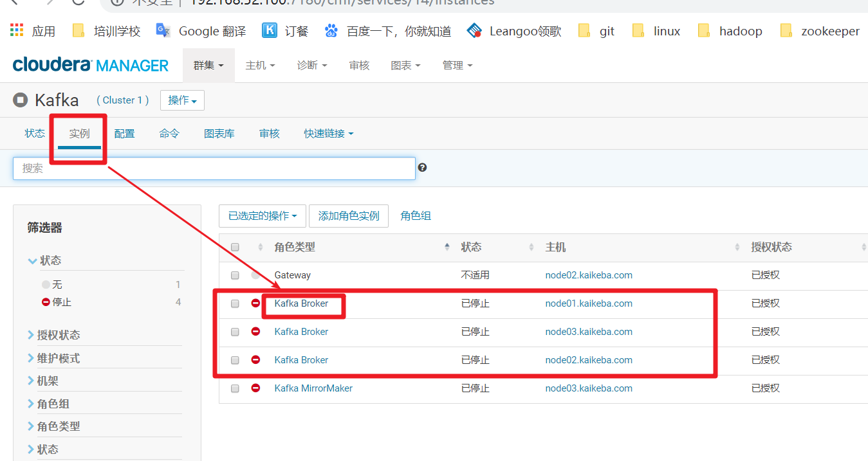Open the 快速链接 dropdown
The image size is (868, 461).
pos(329,133)
